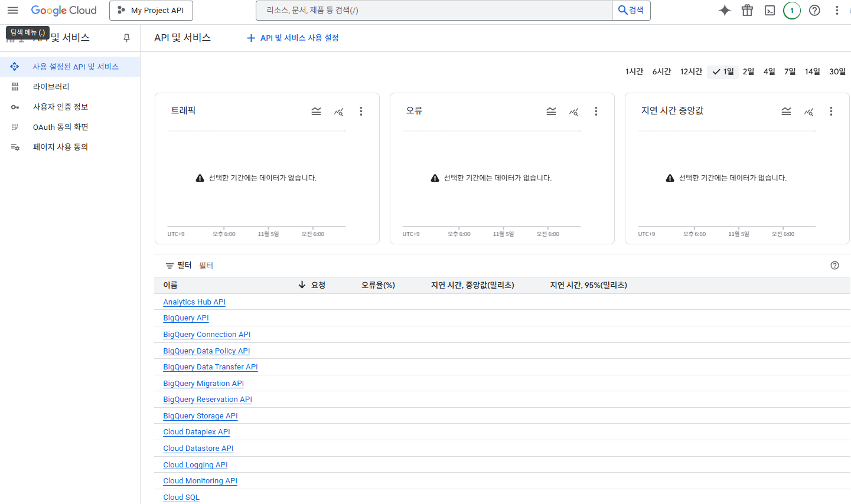The image size is (851, 504).
Task: Sort by 지연 시간, 중앙값(밀리초) column
Action: coord(472,285)
